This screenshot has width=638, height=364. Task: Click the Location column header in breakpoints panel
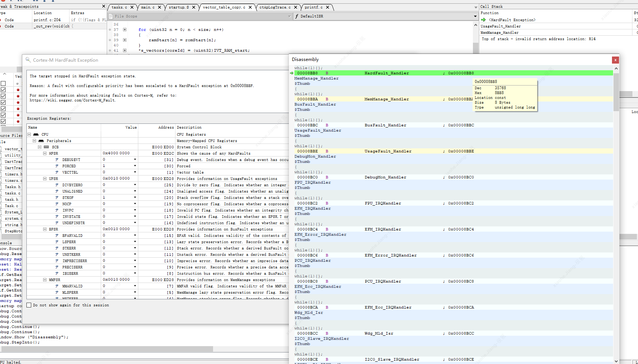click(51, 13)
